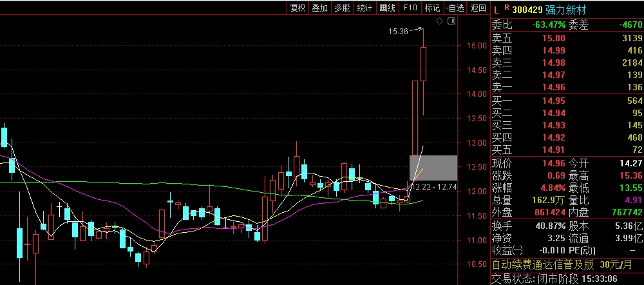Click the 标记 mark button
The image size is (644, 285).
tap(432, 8)
